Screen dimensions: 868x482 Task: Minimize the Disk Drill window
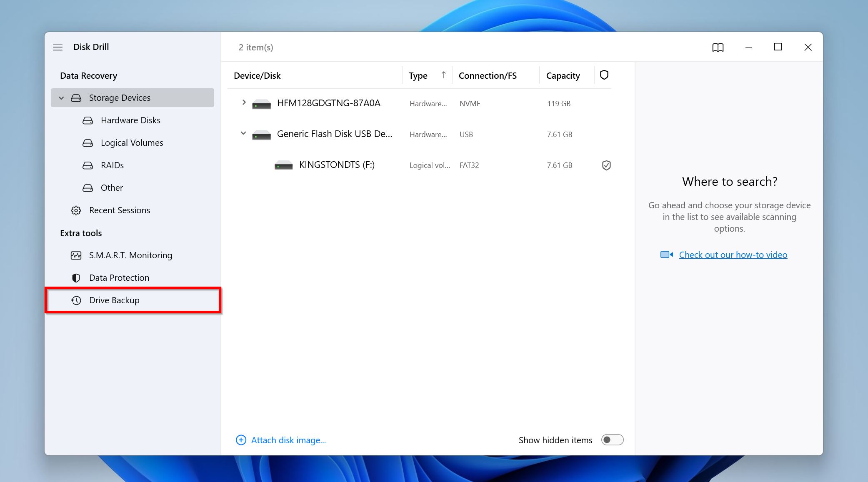[748, 47]
